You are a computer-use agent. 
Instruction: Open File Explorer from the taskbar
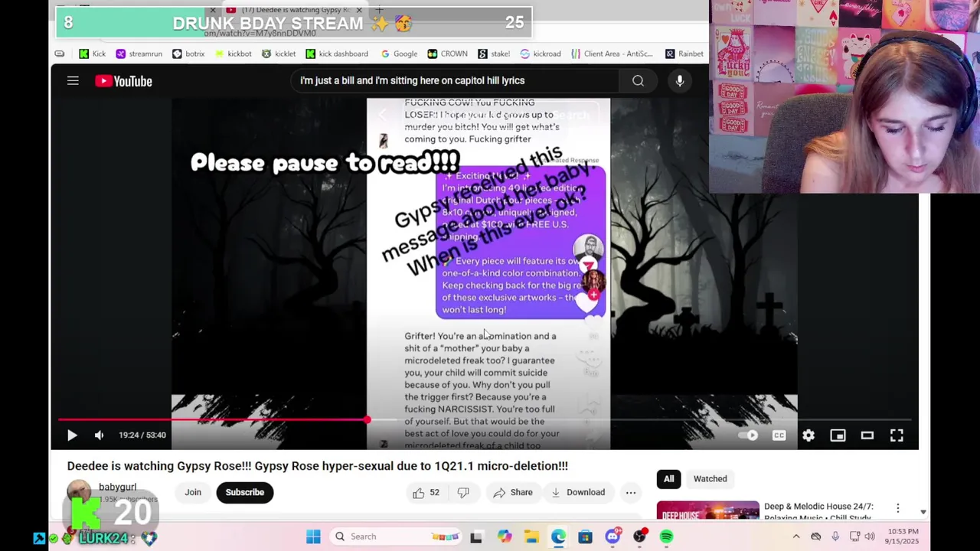531,536
